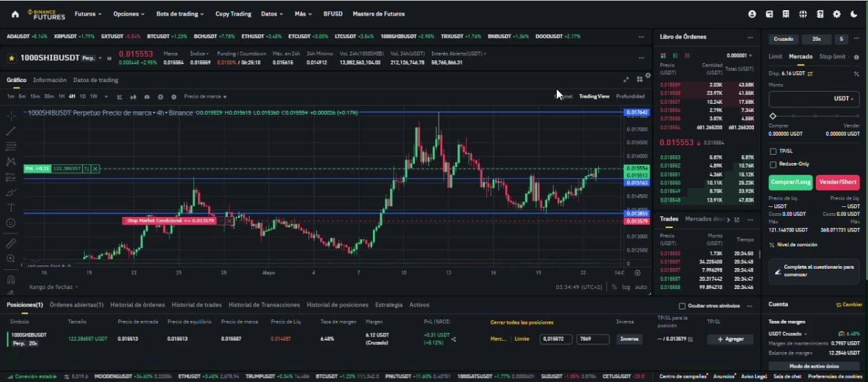This screenshot has height=382, width=868.
Task: Open Precio de marca dropdown
Action: 205,97
